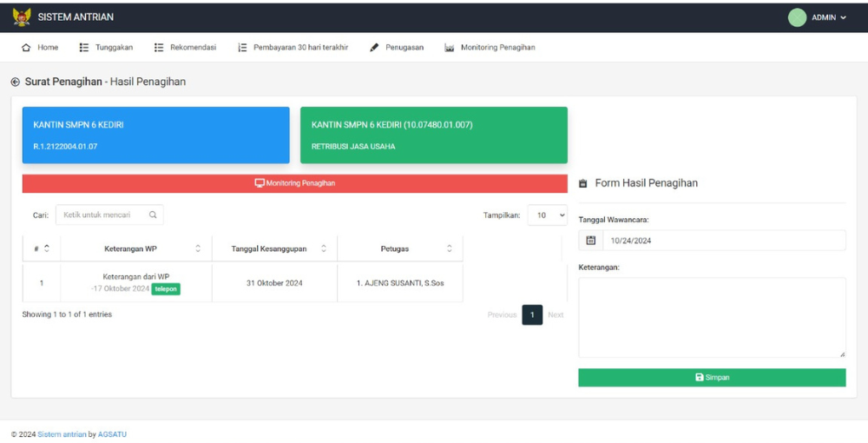Viewport: 868px width, 443px height.
Task: Click the back arrow next to Surat Penagihan
Action: (x=16, y=82)
